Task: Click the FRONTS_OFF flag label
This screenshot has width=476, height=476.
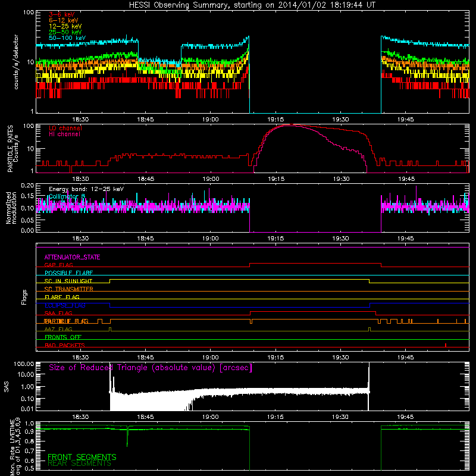Action: click(63, 337)
